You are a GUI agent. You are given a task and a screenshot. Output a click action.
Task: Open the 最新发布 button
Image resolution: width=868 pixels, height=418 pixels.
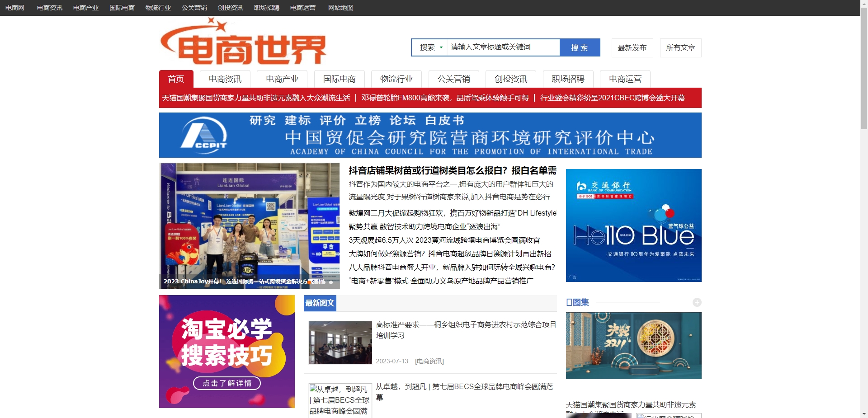tap(632, 48)
